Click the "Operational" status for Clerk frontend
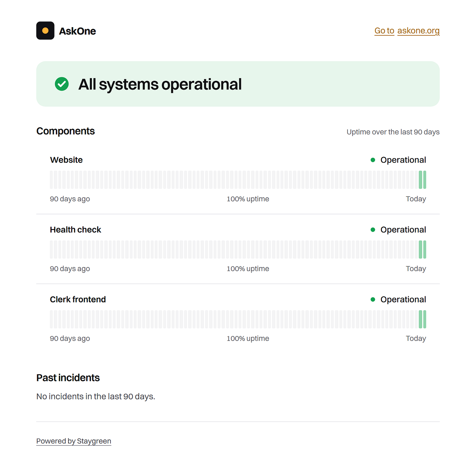This screenshot has width=476, height=465. 403,299
